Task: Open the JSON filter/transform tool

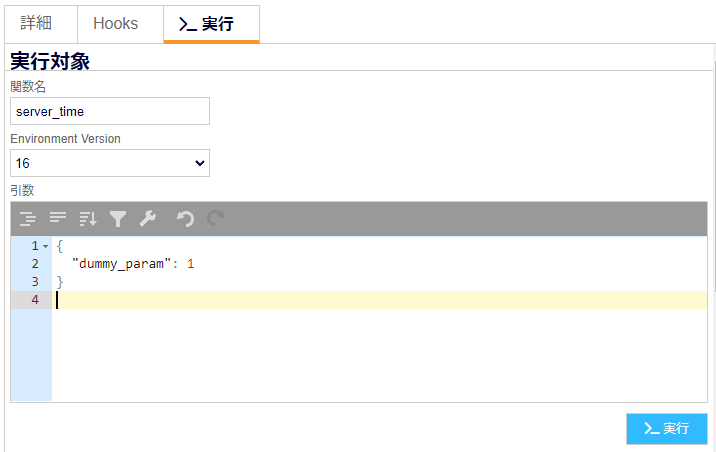Action: click(x=118, y=219)
